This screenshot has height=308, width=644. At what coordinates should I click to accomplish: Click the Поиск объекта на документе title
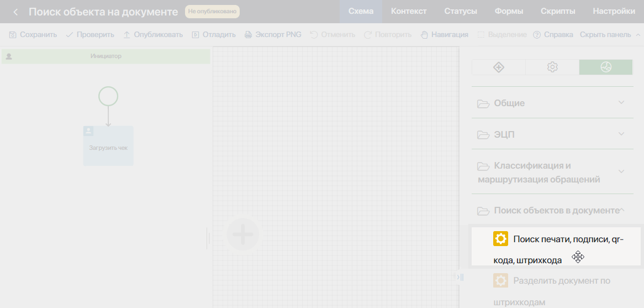click(103, 12)
